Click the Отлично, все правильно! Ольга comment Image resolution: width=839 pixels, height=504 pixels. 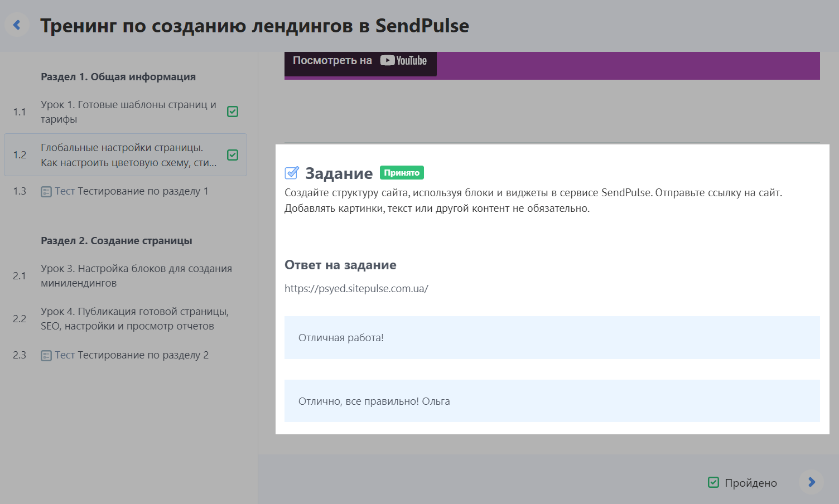[x=552, y=401]
